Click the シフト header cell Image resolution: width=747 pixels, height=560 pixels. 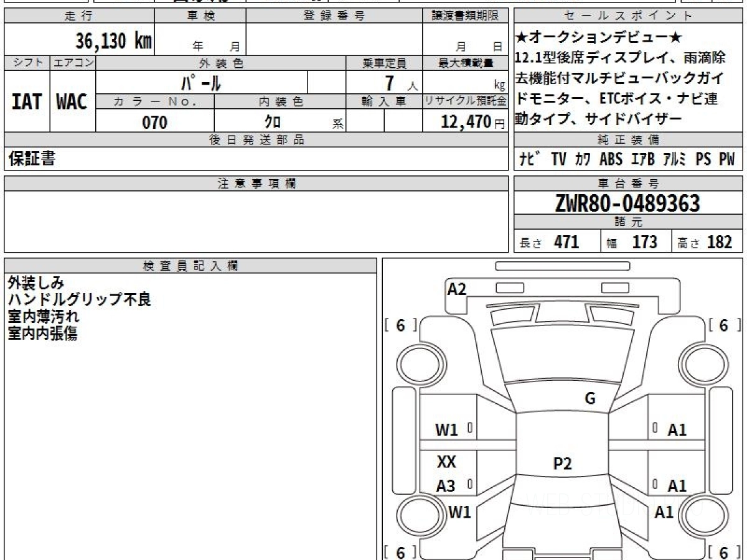(x=27, y=63)
